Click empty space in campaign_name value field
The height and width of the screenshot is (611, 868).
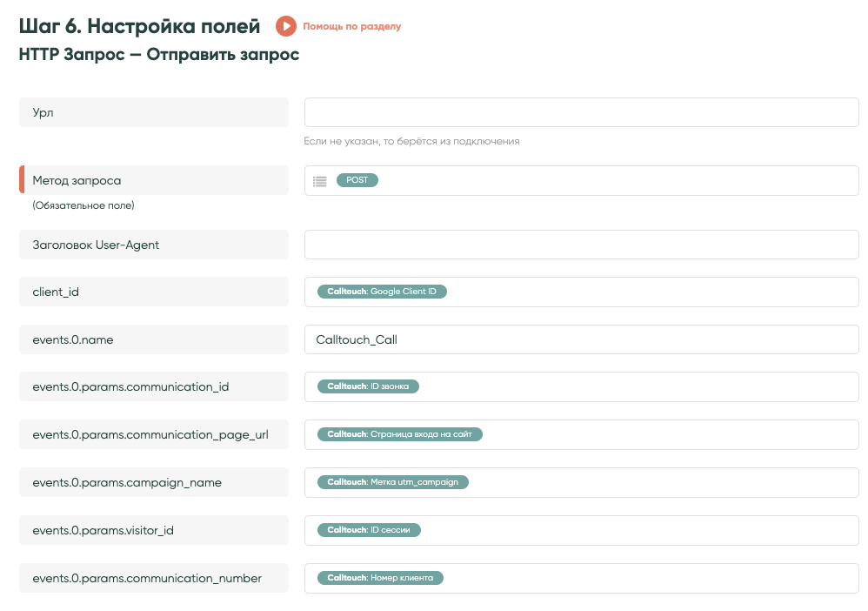point(661,481)
